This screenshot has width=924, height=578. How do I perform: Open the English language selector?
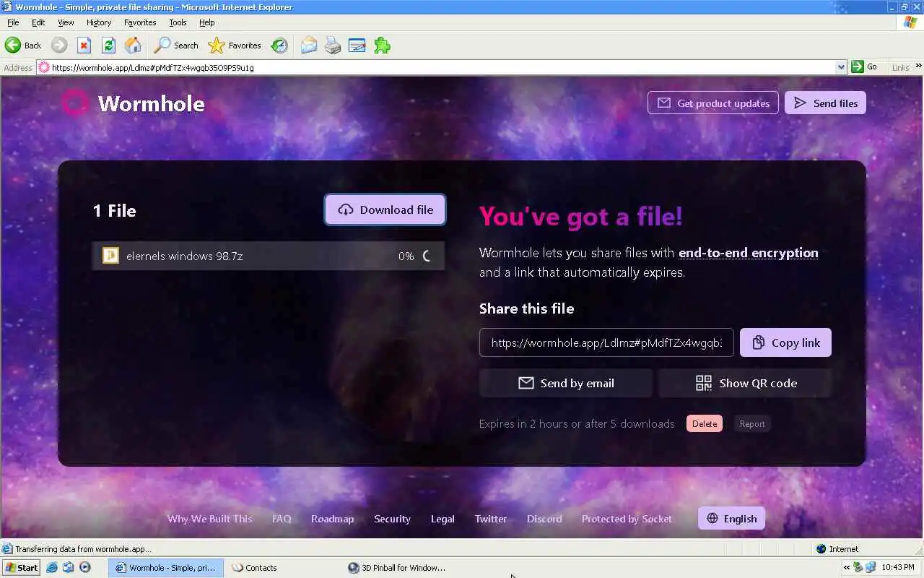tap(731, 518)
